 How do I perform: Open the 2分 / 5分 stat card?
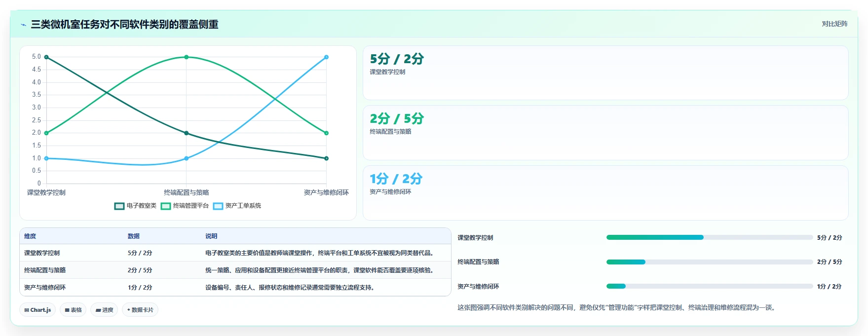[605, 133]
